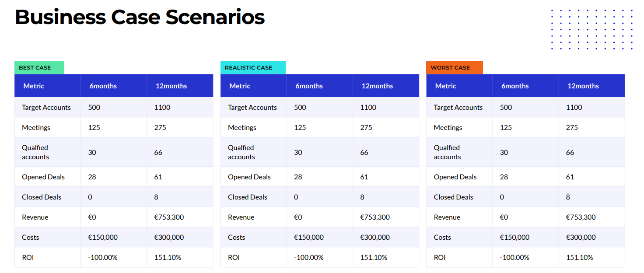Click the 6months header in Realistic Case table

pyautogui.click(x=309, y=86)
